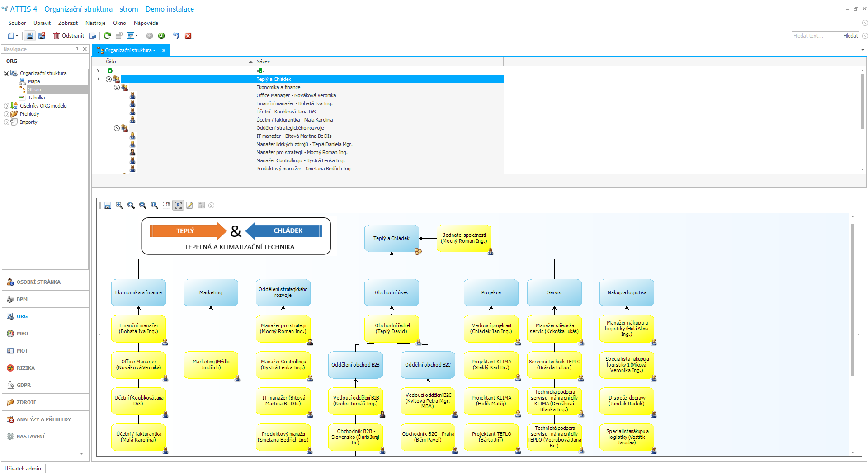This screenshot has width=868, height=475.
Task: Click the HTML export icon
Action: tap(93, 36)
